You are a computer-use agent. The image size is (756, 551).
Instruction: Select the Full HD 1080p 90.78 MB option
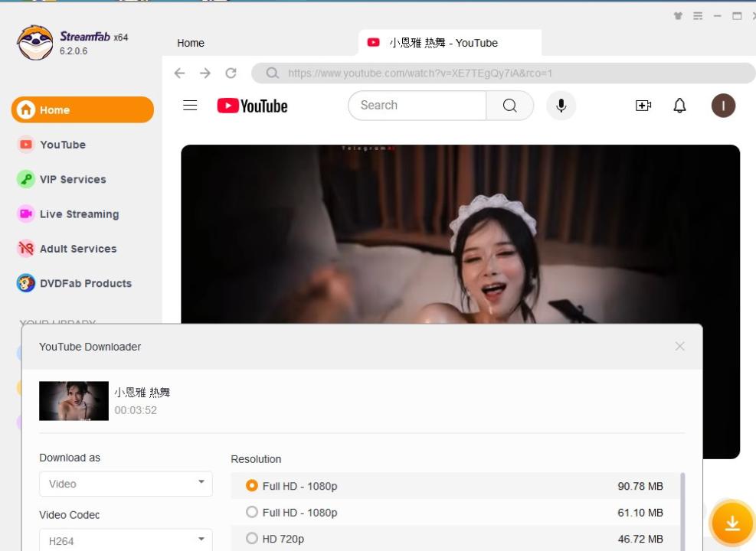click(252, 486)
